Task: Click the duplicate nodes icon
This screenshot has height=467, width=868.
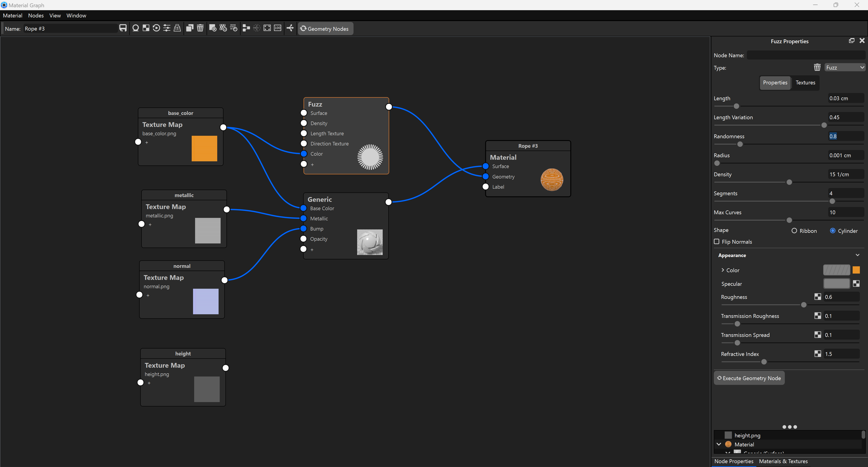Action: (190, 28)
